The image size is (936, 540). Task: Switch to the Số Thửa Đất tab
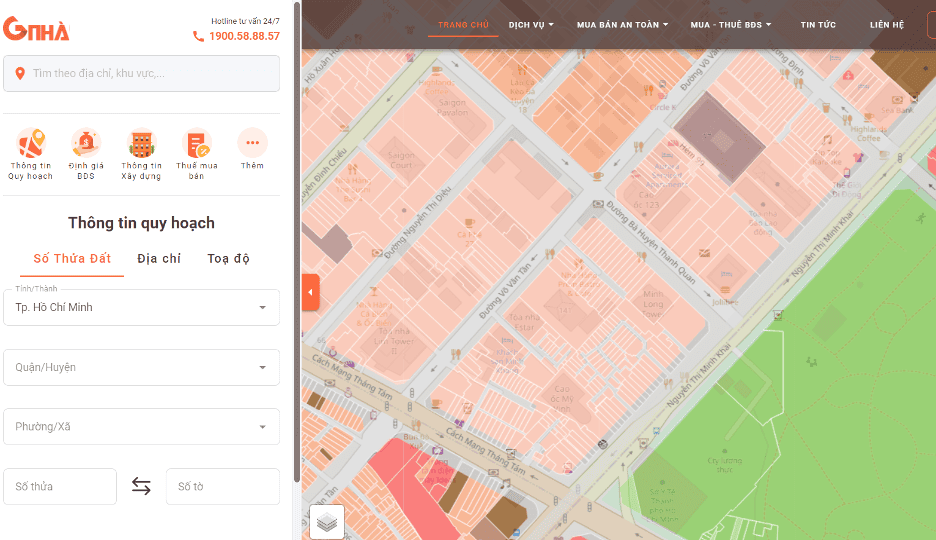point(72,259)
